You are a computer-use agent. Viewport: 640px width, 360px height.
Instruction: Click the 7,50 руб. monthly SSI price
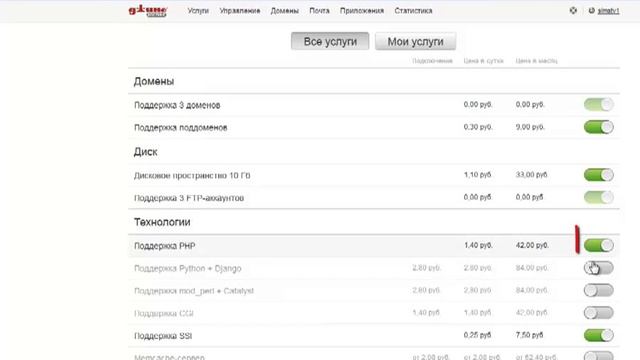529,335
